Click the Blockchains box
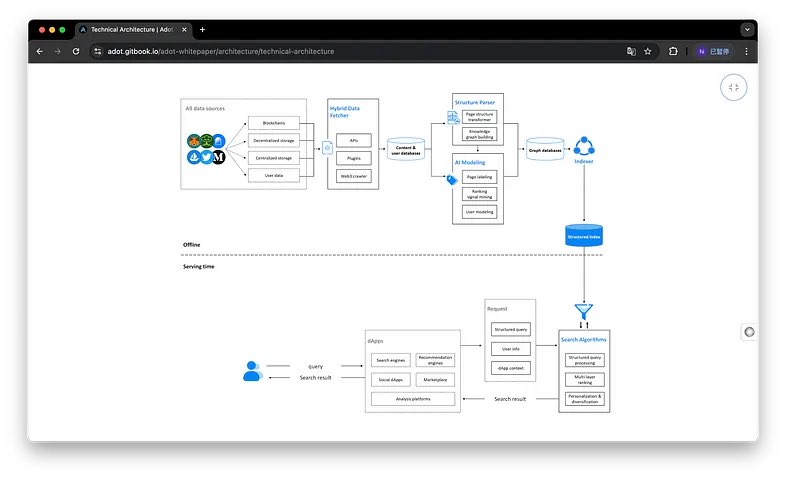The width and height of the screenshot is (786, 479). click(x=274, y=123)
